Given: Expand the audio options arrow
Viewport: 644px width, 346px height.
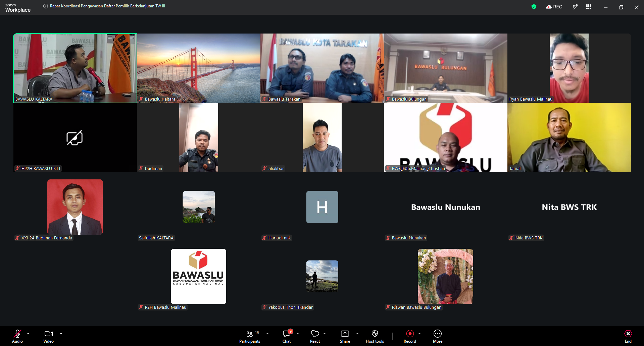Looking at the screenshot, I should [x=28, y=334].
